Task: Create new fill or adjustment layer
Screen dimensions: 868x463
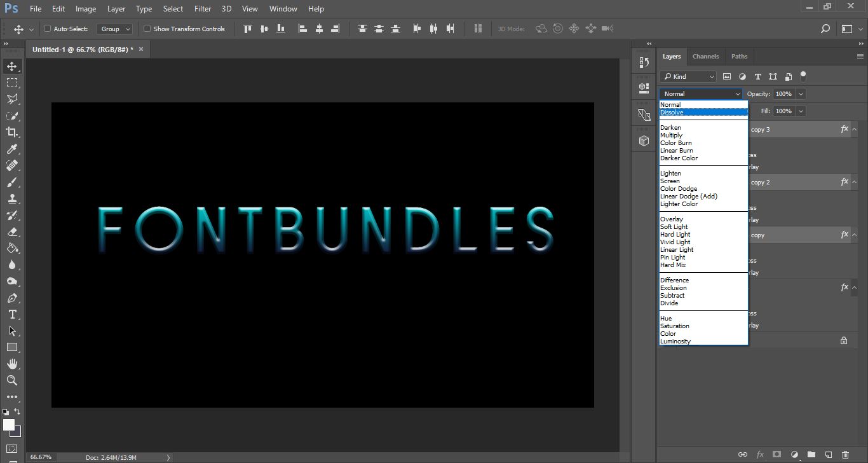Action: coord(794,455)
